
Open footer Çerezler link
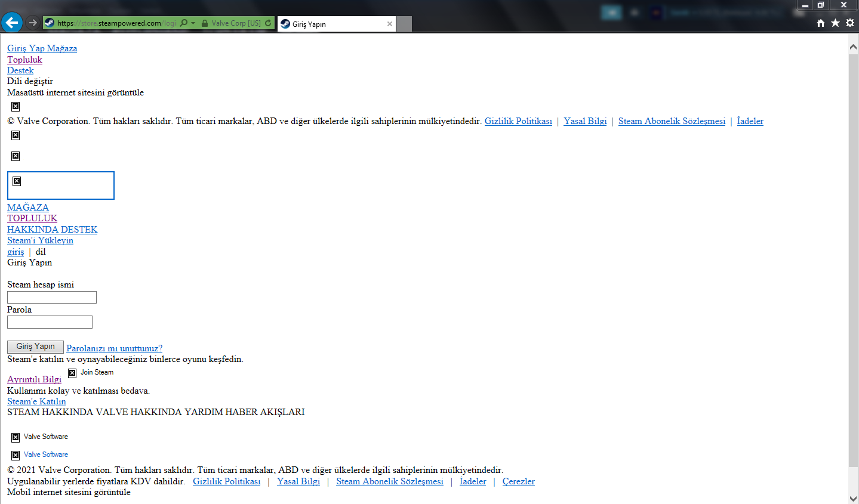click(518, 481)
